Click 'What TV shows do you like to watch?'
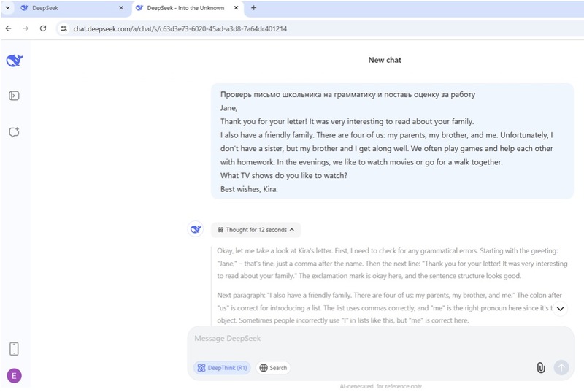584x392 pixels. (x=284, y=175)
